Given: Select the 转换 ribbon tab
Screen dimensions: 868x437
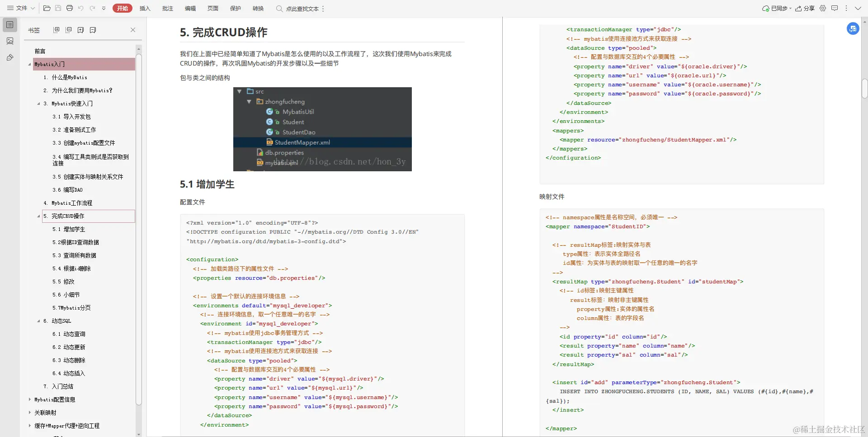Looking at the screenshot, I should 258,8.
